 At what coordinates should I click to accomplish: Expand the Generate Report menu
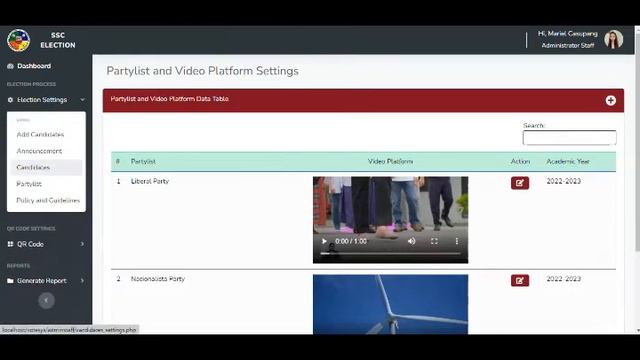[46, 281]
